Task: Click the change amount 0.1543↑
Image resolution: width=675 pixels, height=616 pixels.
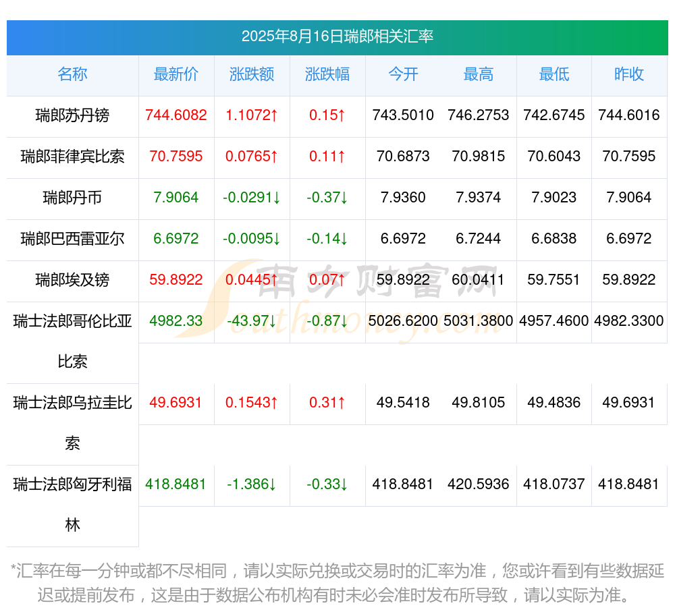Action: [x=252, y=403]
